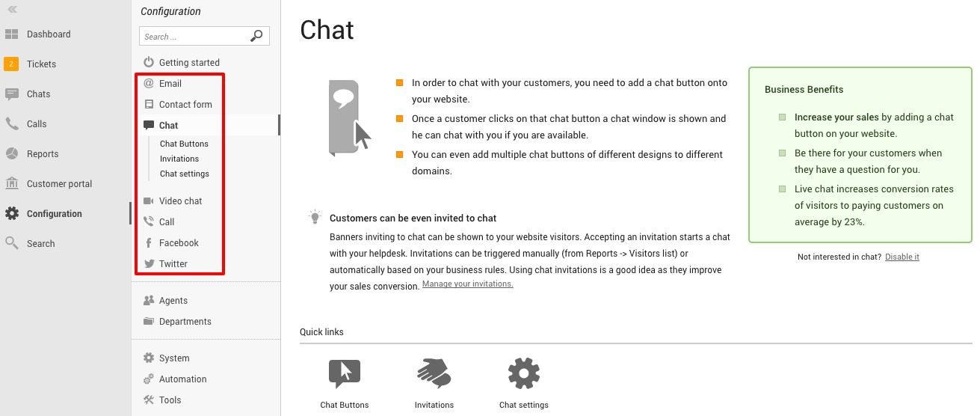Open Chats speech bubble icon
Screen dimensions: 980x416
[11, 94]
